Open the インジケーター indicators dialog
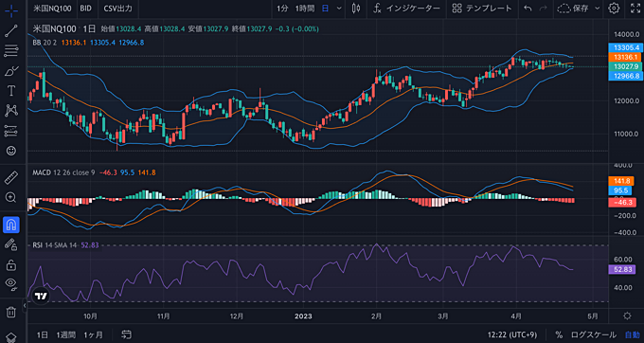Screen dimensions: 644x343 406,9
